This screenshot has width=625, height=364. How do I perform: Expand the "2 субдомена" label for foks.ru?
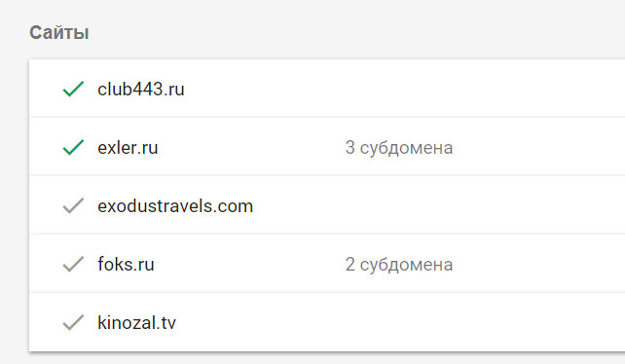[x=399, y=265]
